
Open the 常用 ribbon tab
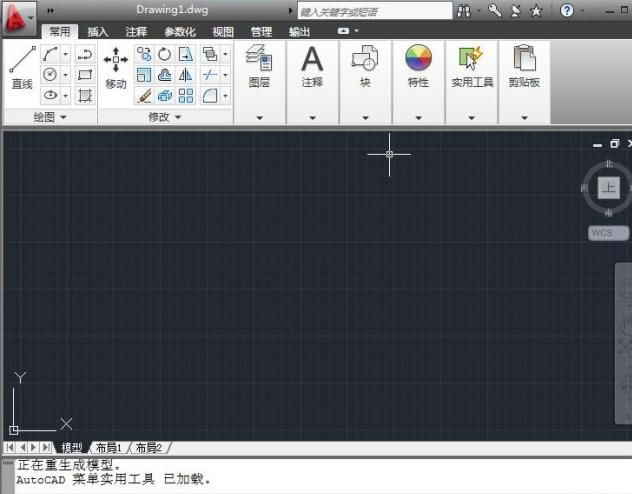coord(60,31)
